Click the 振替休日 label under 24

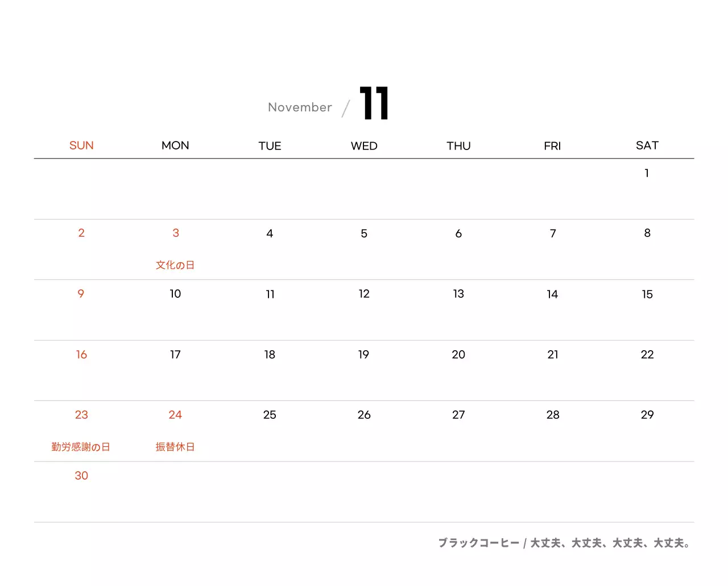coord(175,447)
